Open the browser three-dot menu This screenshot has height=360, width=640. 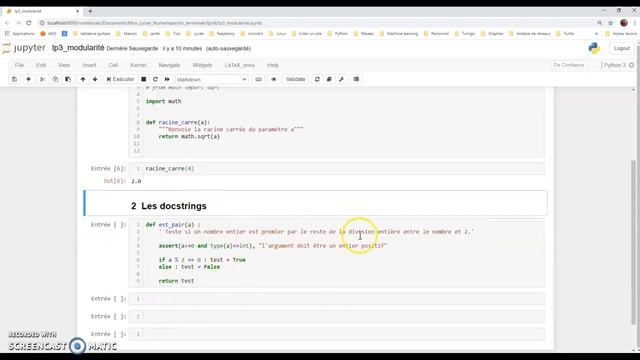[x=635, y=23]
